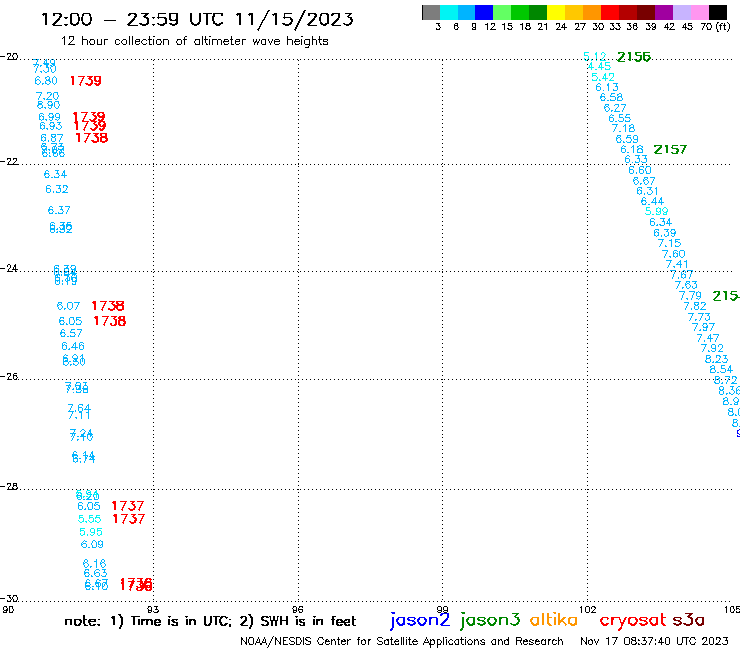Viewport: 740px width, 650px height.
Task: Click the maroon 39 ft legend swatch
Action: click(646, 12)
